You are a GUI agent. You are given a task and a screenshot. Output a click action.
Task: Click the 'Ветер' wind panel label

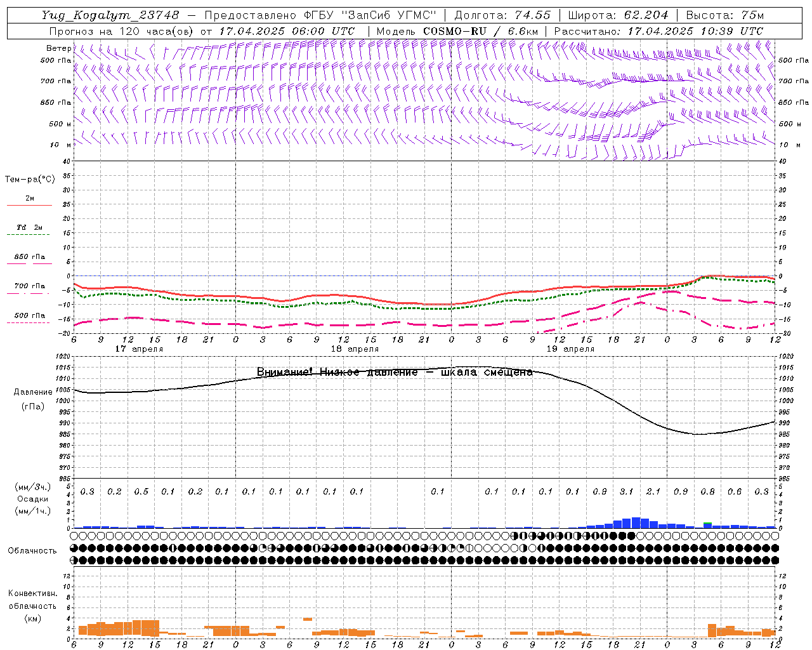coord(59,48)
